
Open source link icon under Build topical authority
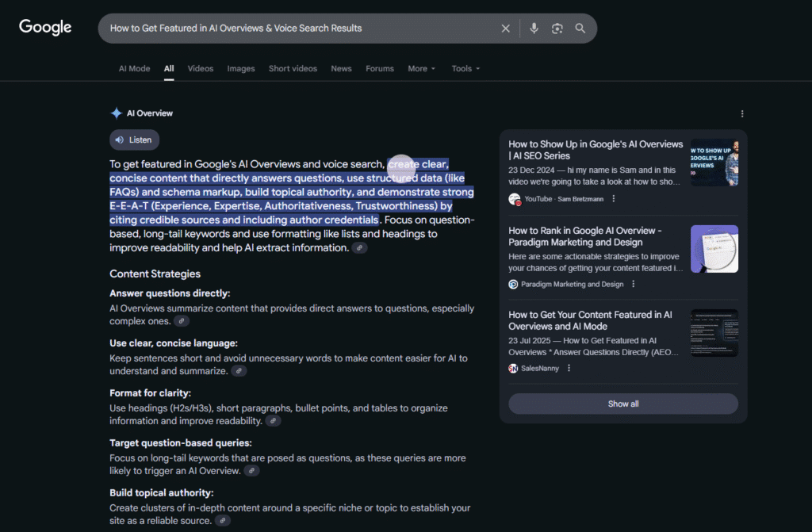coord(223,521)
